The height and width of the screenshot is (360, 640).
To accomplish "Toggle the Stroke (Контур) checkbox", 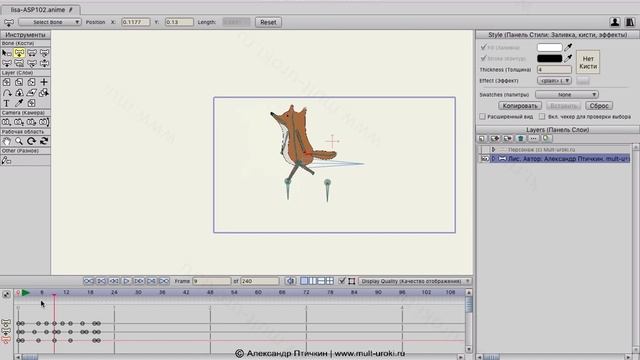I will pos(483,58).
